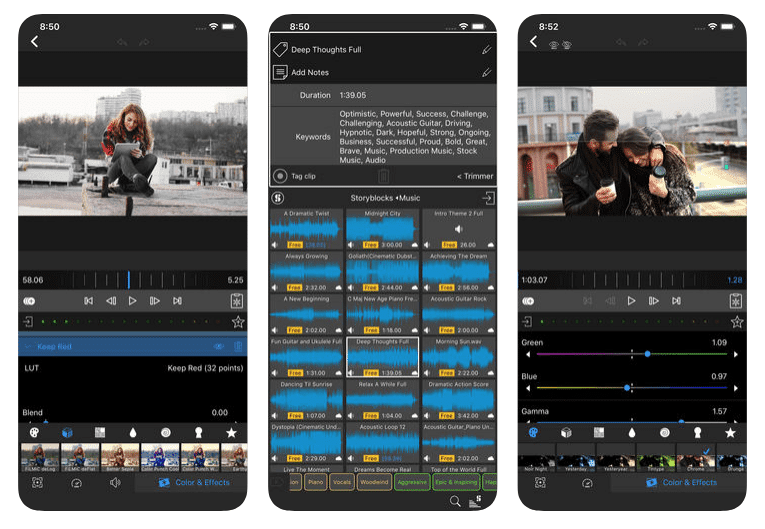Image resolution: width=765 pixels, height=529 pixels.
Task: Edit Add Notes with its pencil icon
Action: [x=486, y=73]
